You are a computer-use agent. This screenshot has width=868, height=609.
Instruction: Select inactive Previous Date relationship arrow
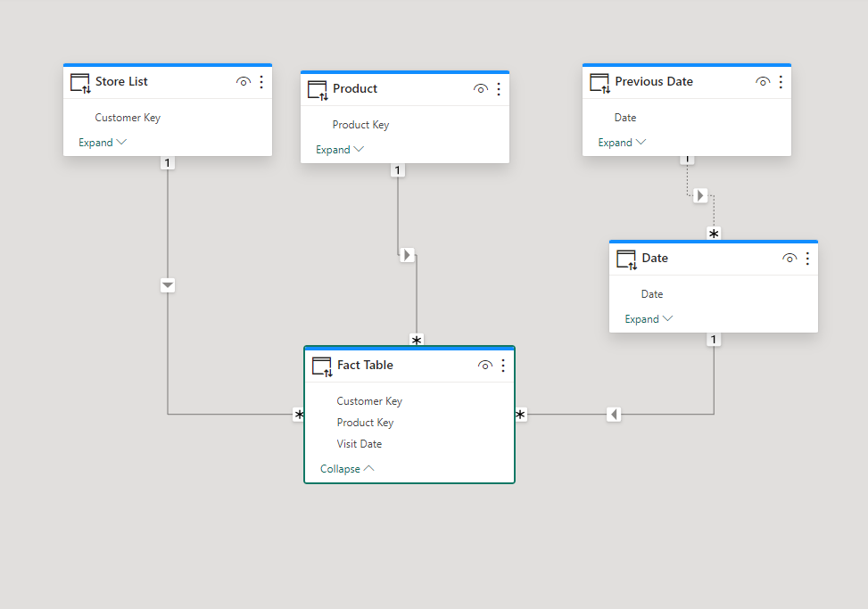pyautogui.click(x=700, y=195)
